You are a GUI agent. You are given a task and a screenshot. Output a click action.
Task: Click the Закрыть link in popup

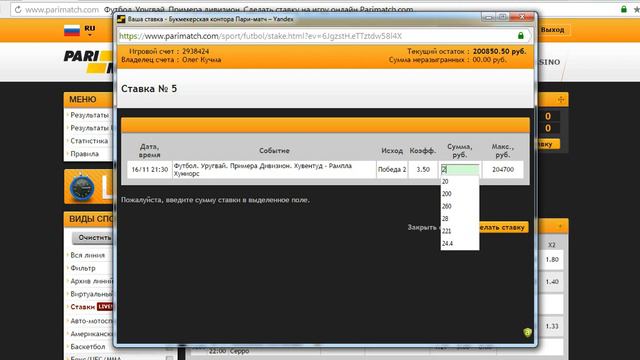[x=422, y=227]
